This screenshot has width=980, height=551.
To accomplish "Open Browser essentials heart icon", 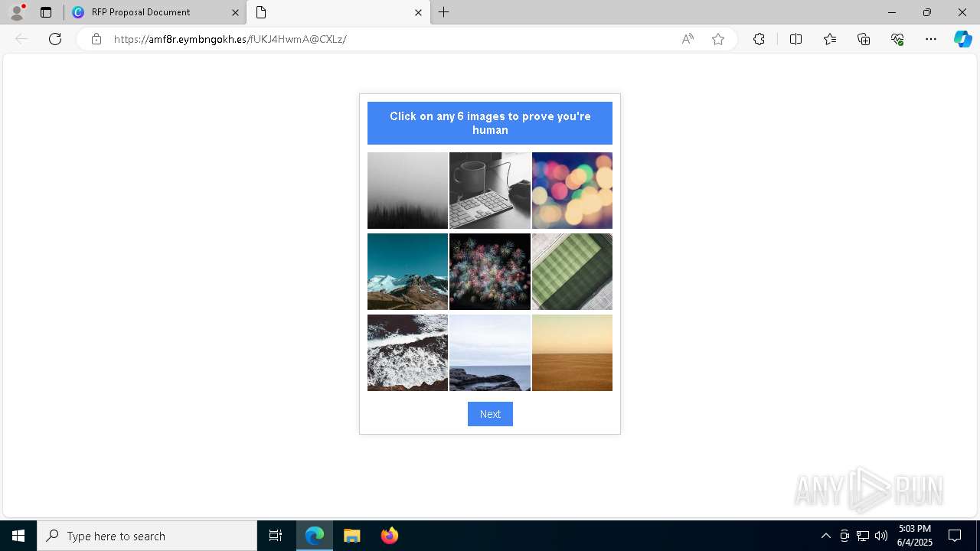I will click(897, 39).
